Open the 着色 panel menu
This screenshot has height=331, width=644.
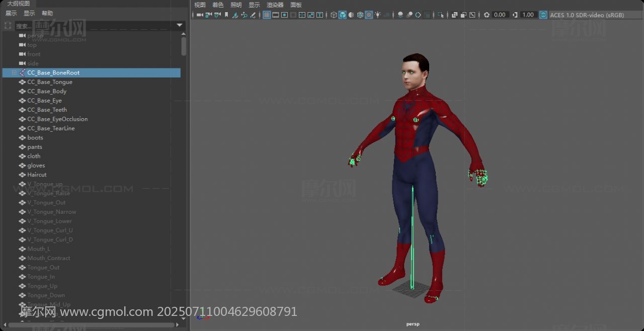[218, 5]
